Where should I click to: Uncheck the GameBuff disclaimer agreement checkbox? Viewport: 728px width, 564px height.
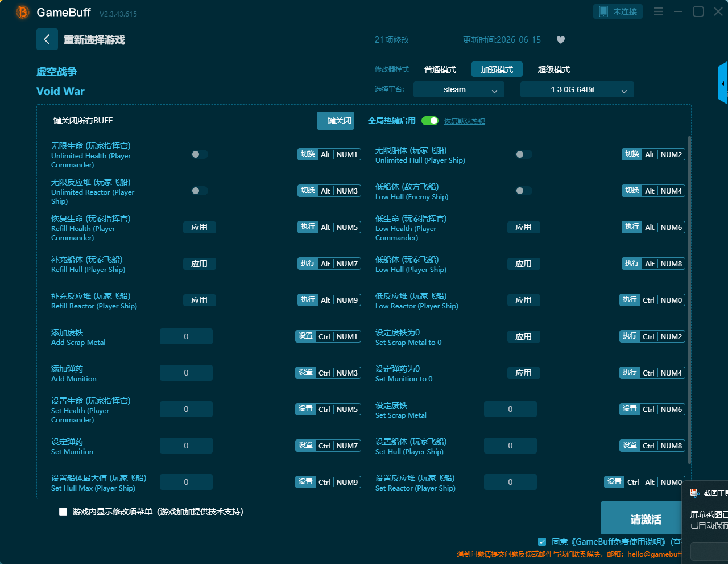click(x=542, y=542)
